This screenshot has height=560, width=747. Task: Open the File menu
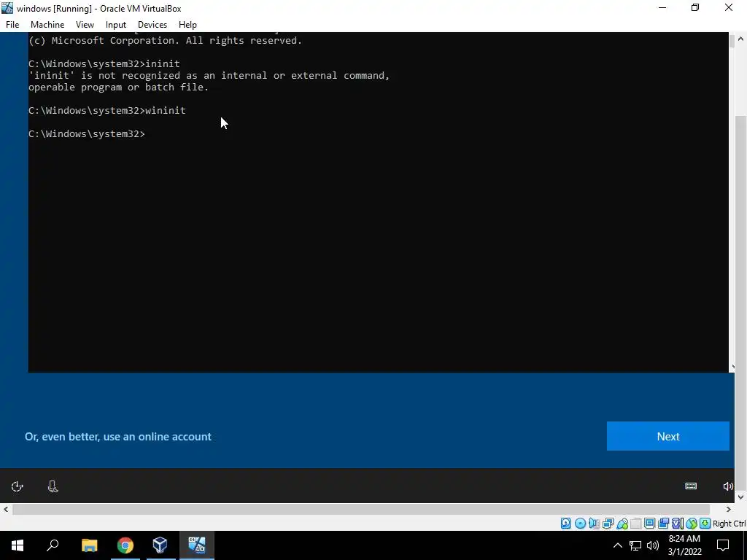tap(12, 25)
